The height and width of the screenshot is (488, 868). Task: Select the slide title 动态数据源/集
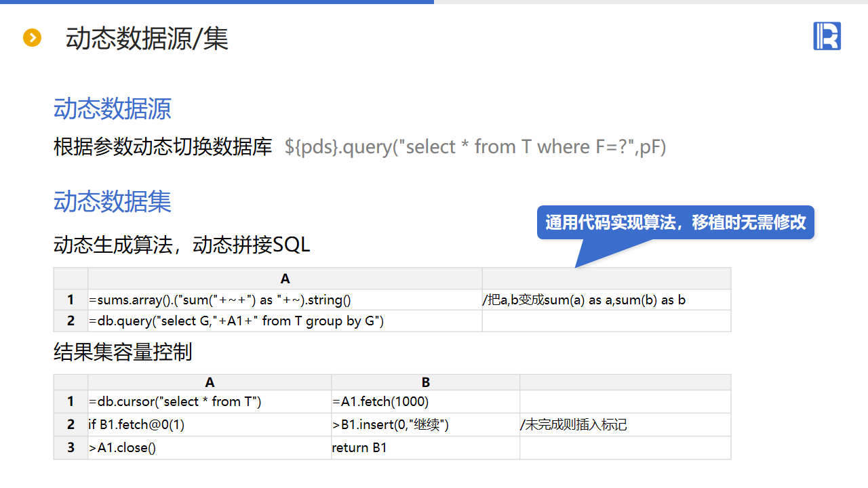[146, 39]
